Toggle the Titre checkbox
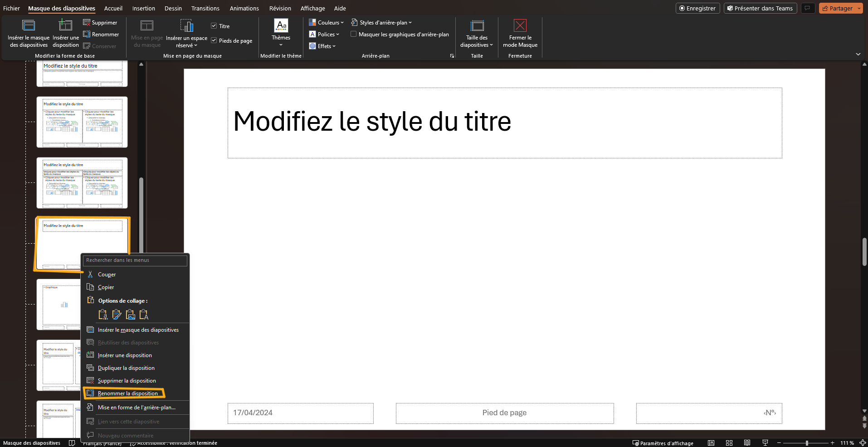Image resolution: width=868 pixels, height=447 pixels. tap(214, 26)
